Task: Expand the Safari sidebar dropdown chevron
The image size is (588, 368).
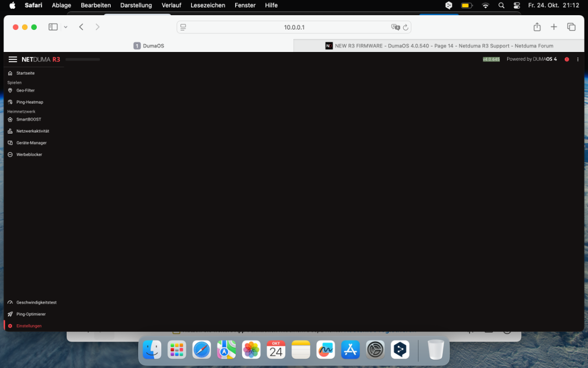Action: point(66,27)
